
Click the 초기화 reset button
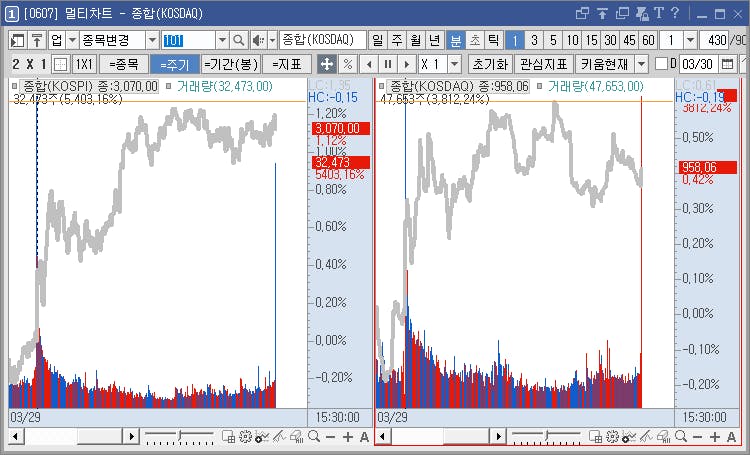tap(490, 64)
